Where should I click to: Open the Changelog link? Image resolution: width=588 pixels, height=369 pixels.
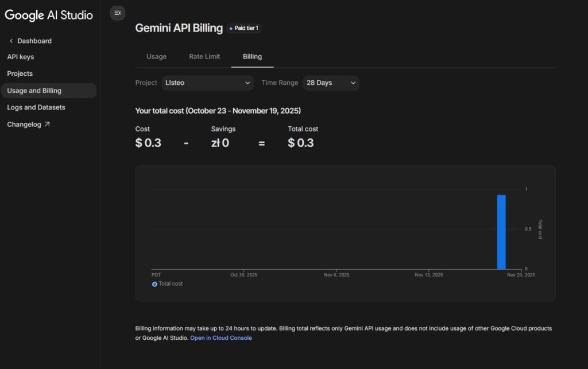pos(24,125)
